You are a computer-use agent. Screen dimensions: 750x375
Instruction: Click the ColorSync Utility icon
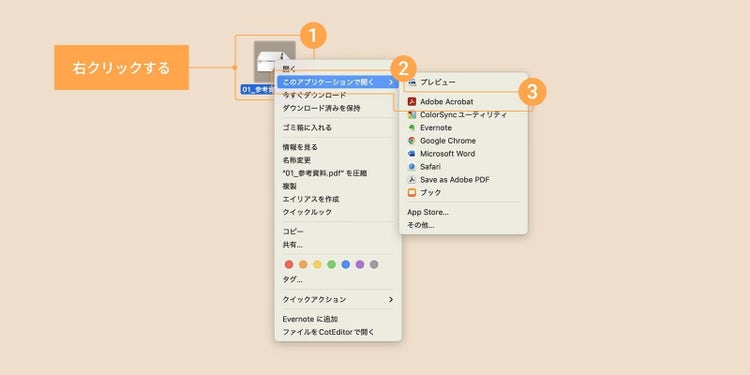point(411,115)
